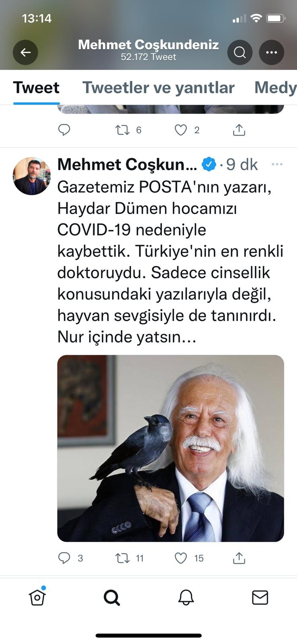297x644 pixels.
Task: Open Messages envelope in bottom bar
Action: click(260, 598)
